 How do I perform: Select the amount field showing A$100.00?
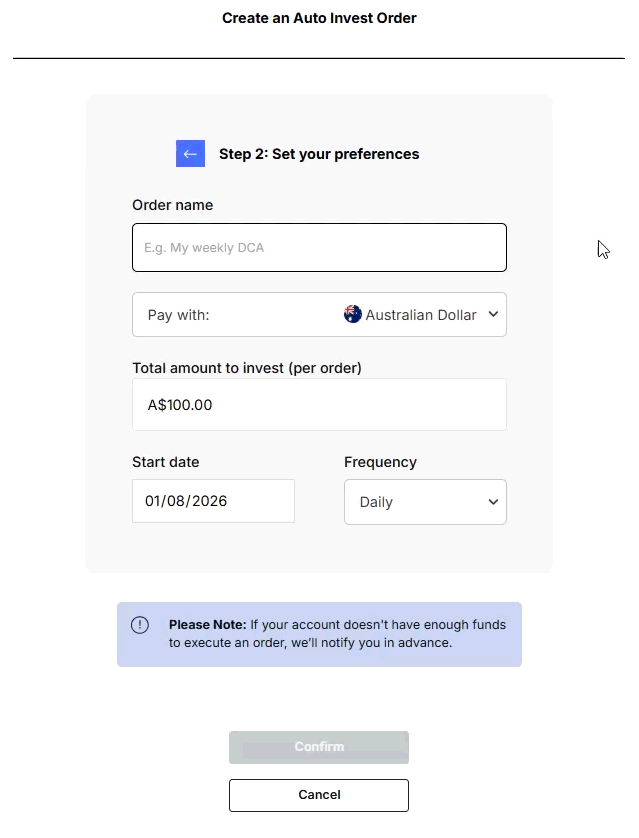[319, 404]
